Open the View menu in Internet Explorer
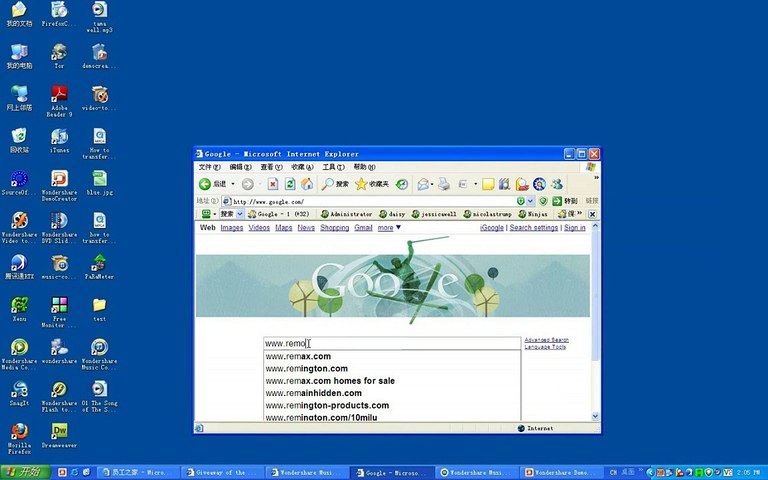This screenshot has width=768, height=480. [271, 167]
